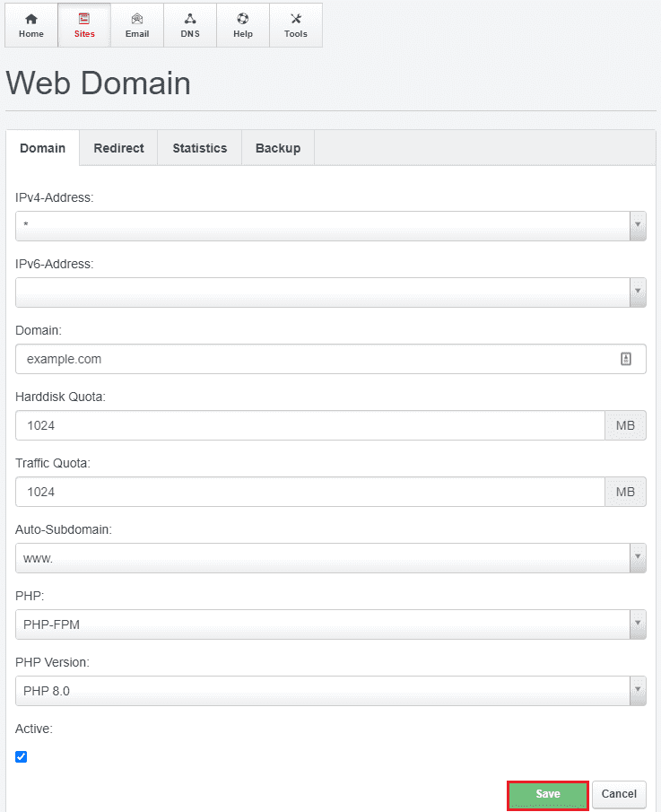The height and width of the screenshot is (812, 661).
Task: Focus the Harddisk Quota input field
Action: (310, 425)
